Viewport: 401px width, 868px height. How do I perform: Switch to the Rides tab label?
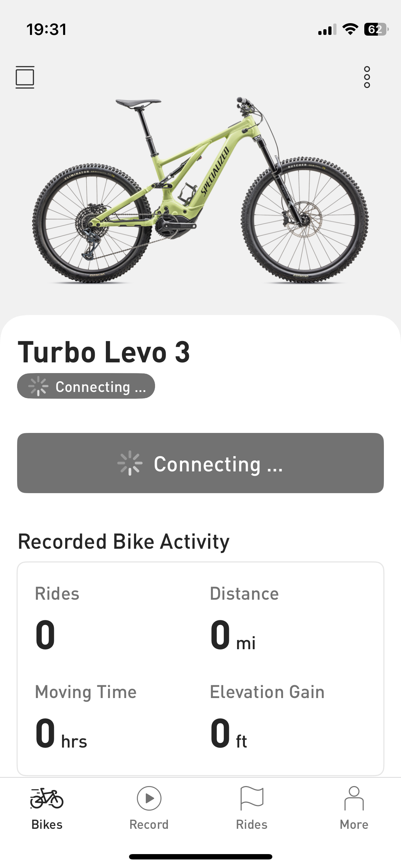pyautogui.click(x=252, y=825)
